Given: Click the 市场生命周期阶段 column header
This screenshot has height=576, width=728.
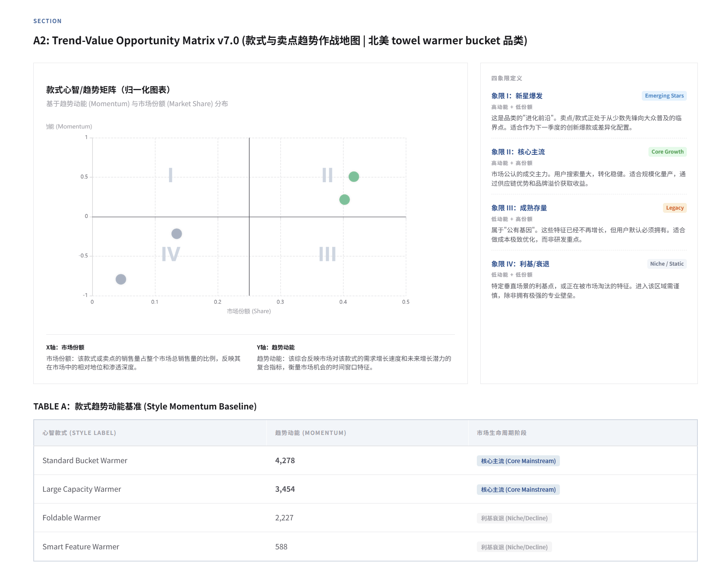Looking at the screenshot, I should pos(501,433).
